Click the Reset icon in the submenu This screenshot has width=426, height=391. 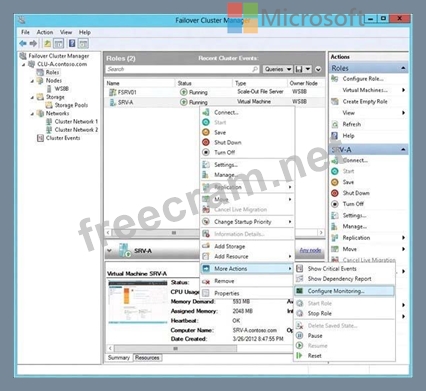pyautogui.click(x=299, y=356)
